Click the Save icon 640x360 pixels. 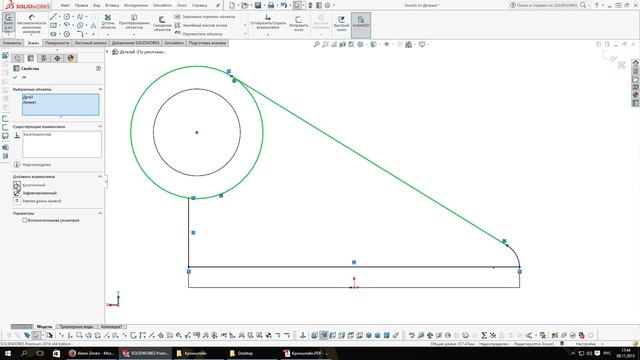pos(258,5)
